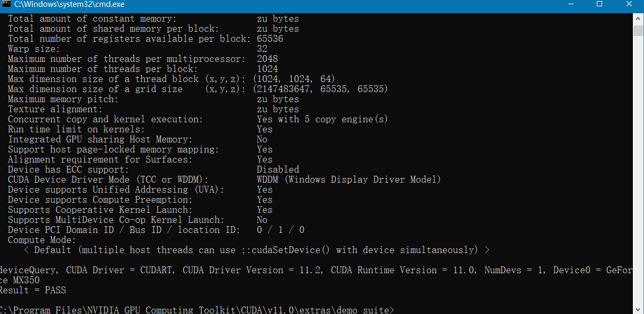Click the 'Disabled' ECC support value
Screen dimensions: 644x314
click(278, 169)
